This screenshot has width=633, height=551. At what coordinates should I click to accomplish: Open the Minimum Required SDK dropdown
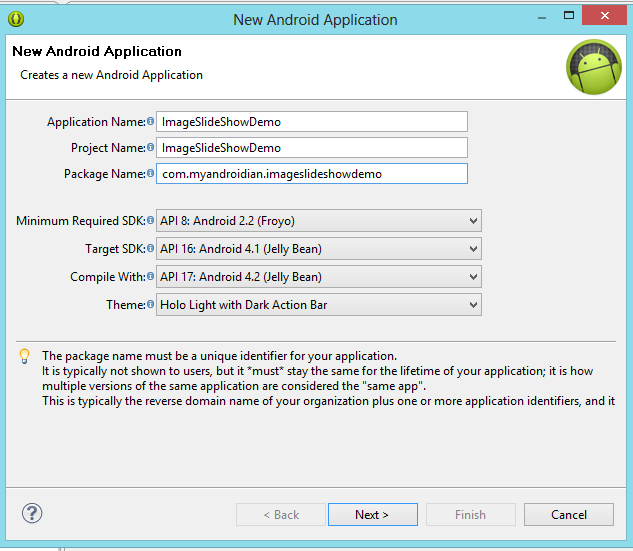pyautogui.click(x=318, y=221)
